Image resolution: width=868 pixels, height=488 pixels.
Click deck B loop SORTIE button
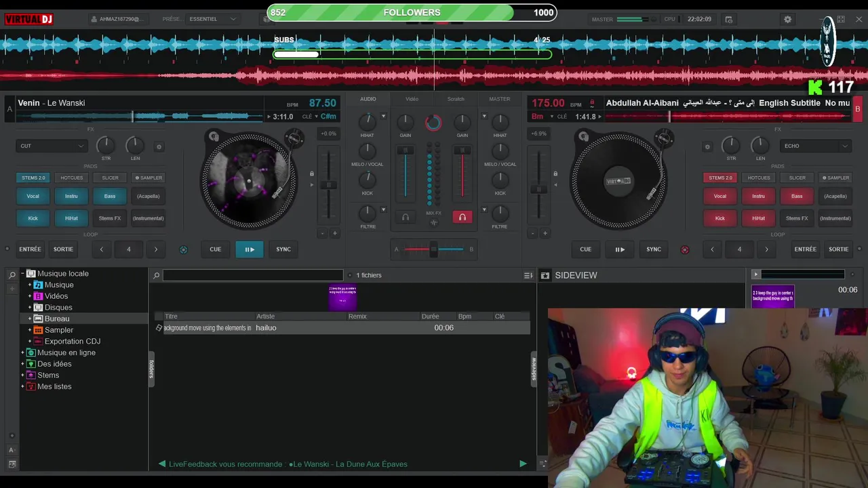(x=839, y=249)
